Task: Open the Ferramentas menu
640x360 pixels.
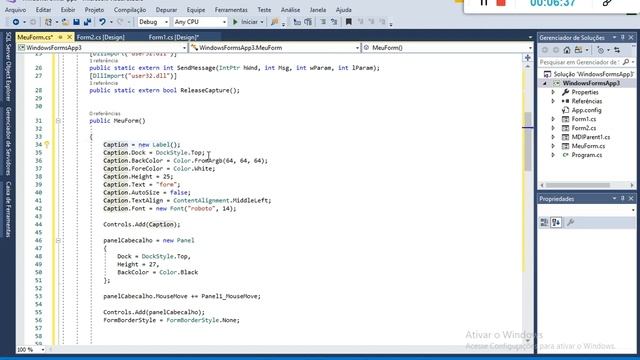Action: 231,10
